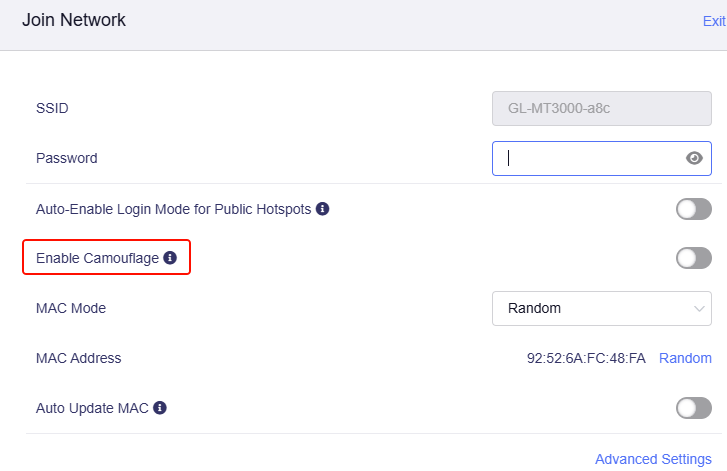
Task: Select the MAC address value 92:52:6A:FC:48:FA
Action: pyautogui.click(x=586, y=358)
